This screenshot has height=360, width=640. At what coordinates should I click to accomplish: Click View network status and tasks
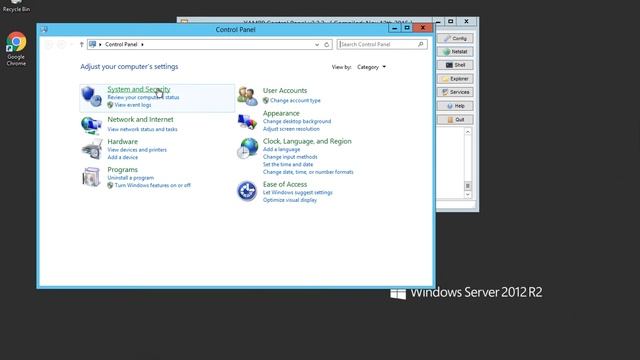click(142, 129)
